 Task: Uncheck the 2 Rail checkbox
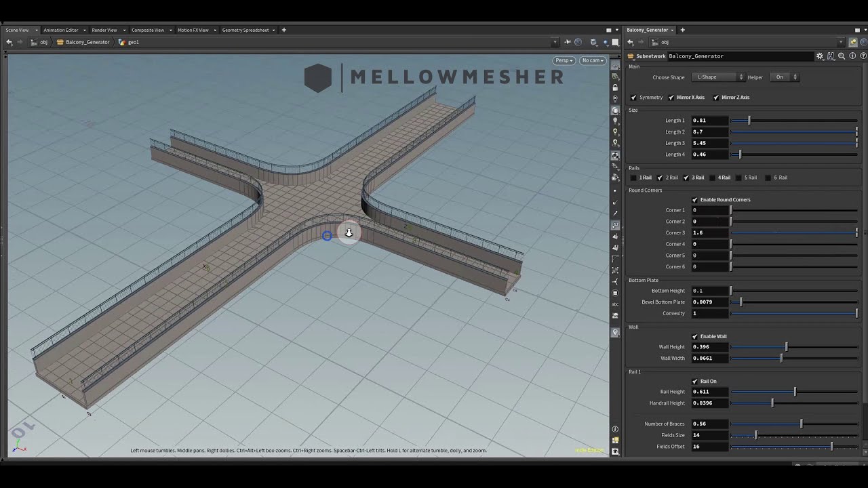(x=660, y=178)
